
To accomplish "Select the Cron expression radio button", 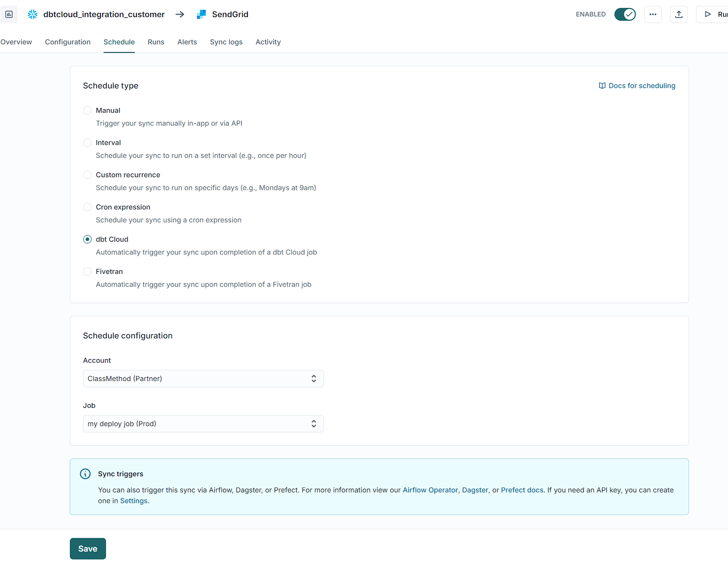I will coord(87,207).
